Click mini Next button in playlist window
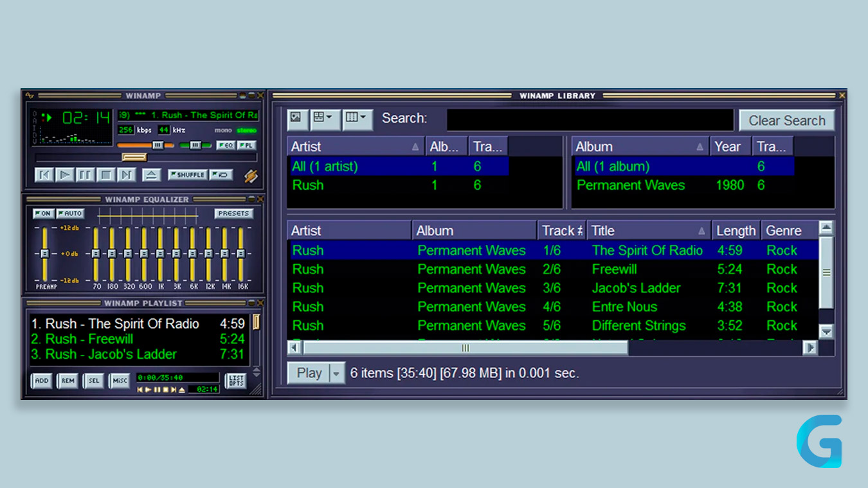868x488 pixels. pyautogui.click(x=173, y=390)
